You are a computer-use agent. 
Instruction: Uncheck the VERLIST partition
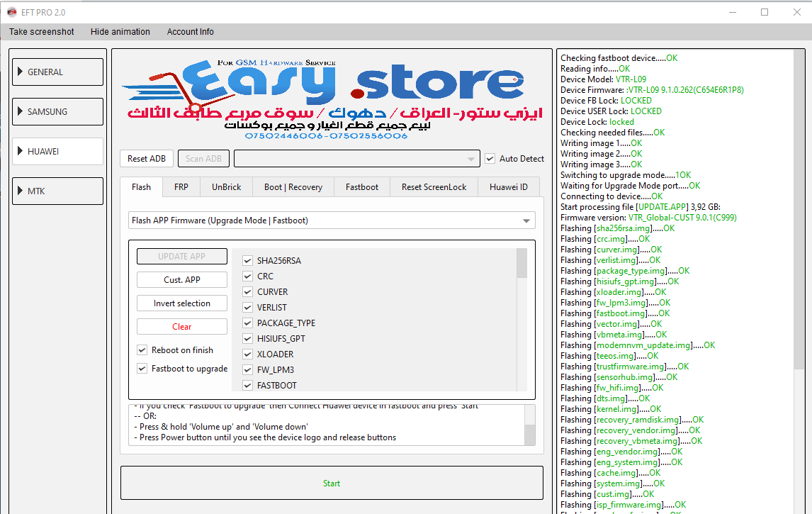(x=247, y=307)
